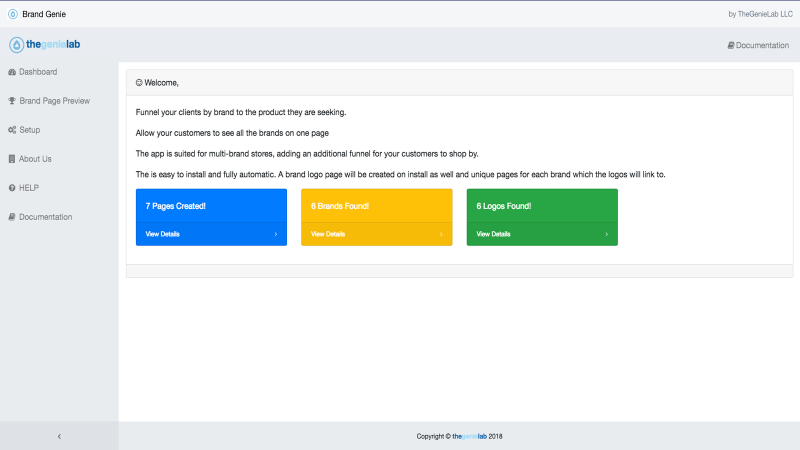Click 'Funnel your clients by brand' sentence
Image resolution: width=800 pixels, height=450 pixels.
[241, 112]
